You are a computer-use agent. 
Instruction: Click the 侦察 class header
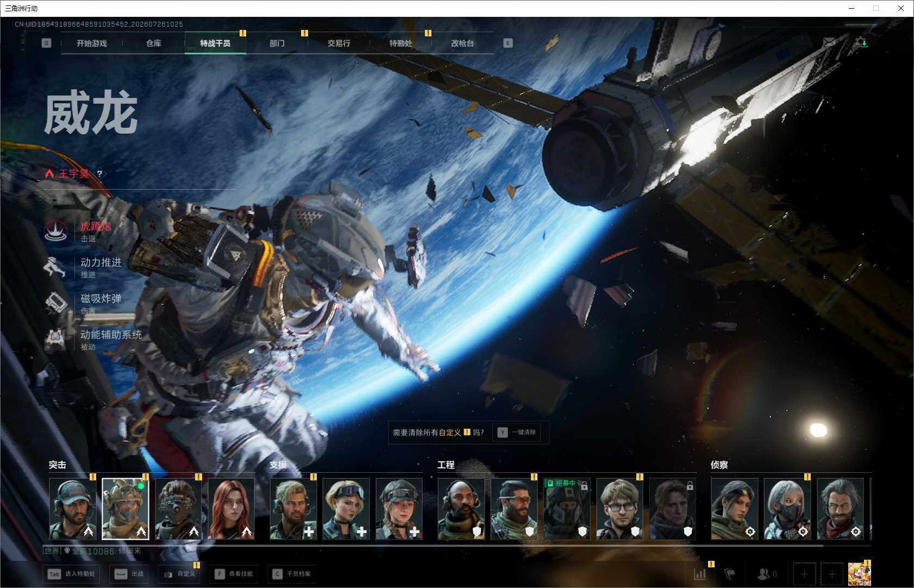719,465
